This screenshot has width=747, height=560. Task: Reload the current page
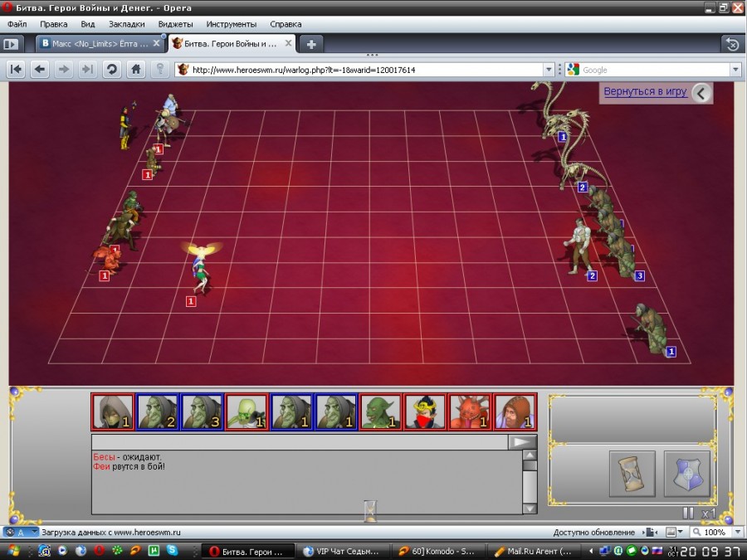point(112,70)
